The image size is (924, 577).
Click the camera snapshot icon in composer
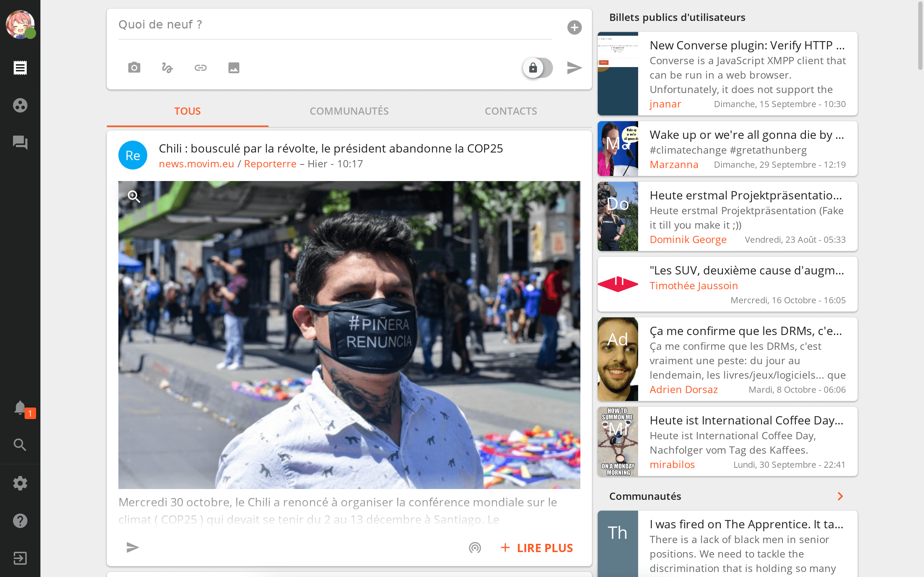pos(134,67)
